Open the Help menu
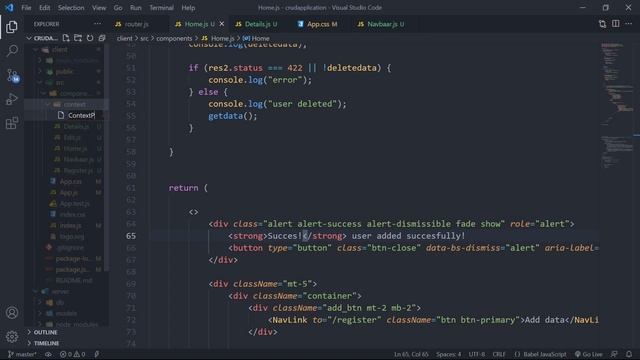The height and width of the screenshot is (360, 640). coord(188,8)
